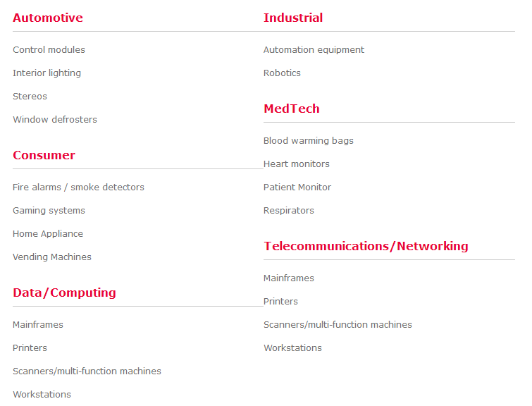The height and width of the screenshot is (406, 532).
Task: Select the Control modules link
Action: pos(49,49)
